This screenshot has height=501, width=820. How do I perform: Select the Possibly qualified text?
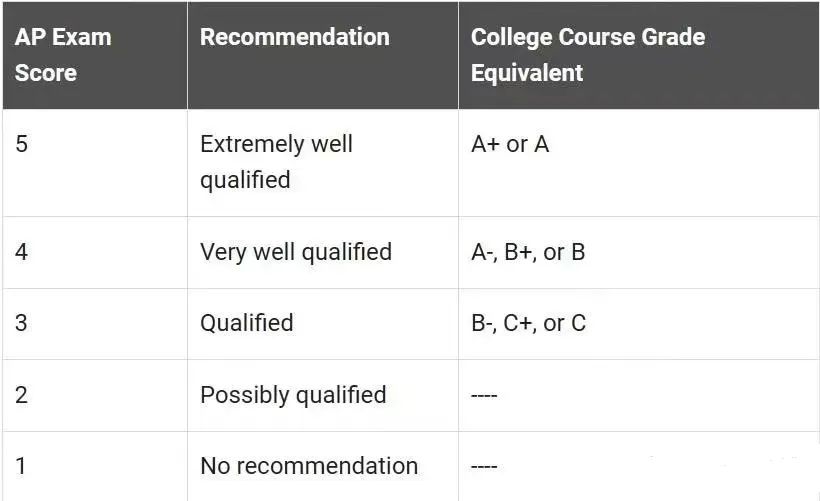tap(293, 395)
